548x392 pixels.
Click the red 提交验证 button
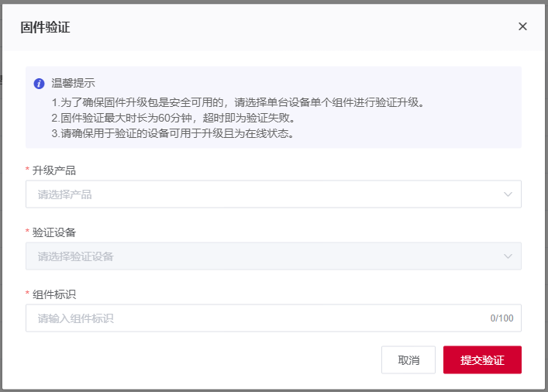click(482, 360)
